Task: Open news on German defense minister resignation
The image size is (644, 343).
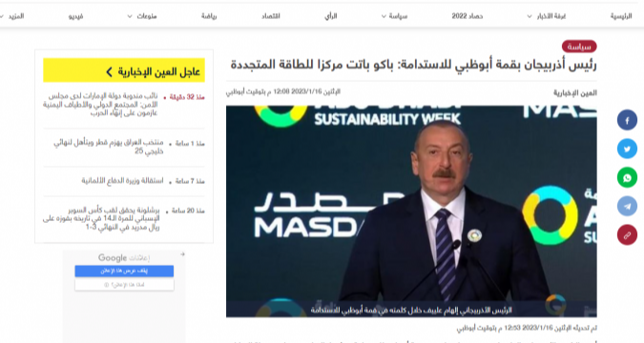Action: click(122, 180)
